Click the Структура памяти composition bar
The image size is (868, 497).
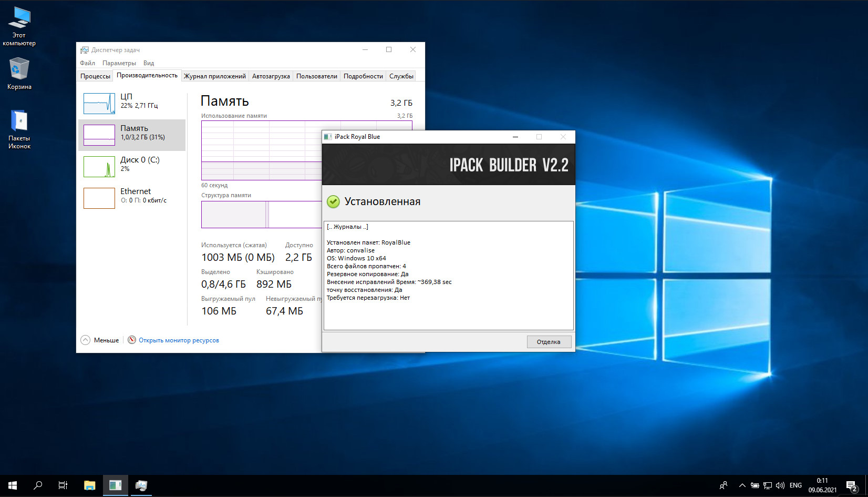pos(261,215)
